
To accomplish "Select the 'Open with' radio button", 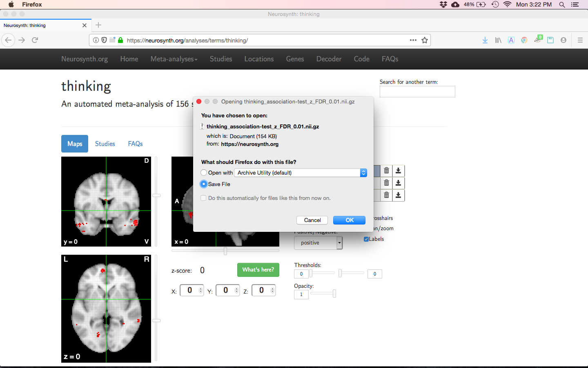I will [x=204, y=173].
